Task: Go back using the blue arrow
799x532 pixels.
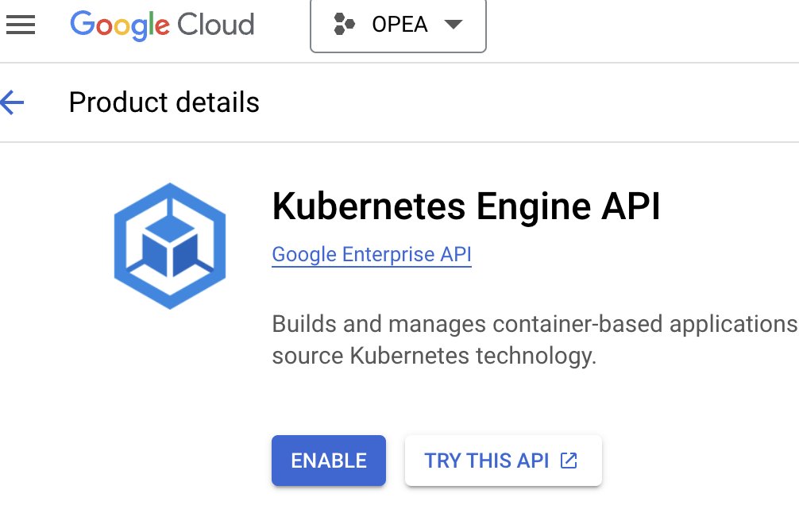Action: [12, 102]
